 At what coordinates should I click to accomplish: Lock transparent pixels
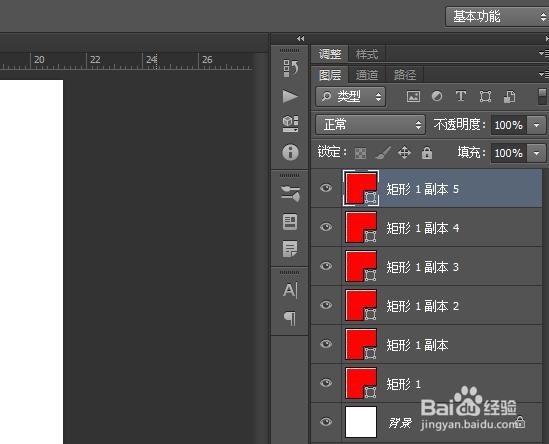(360, 153)
